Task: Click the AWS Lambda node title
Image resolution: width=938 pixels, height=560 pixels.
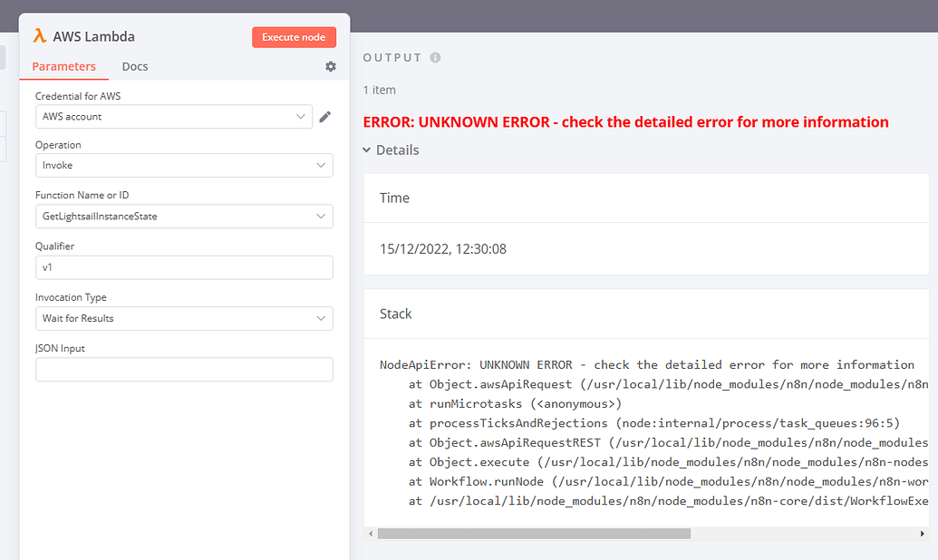Action: tap(94, 36)
